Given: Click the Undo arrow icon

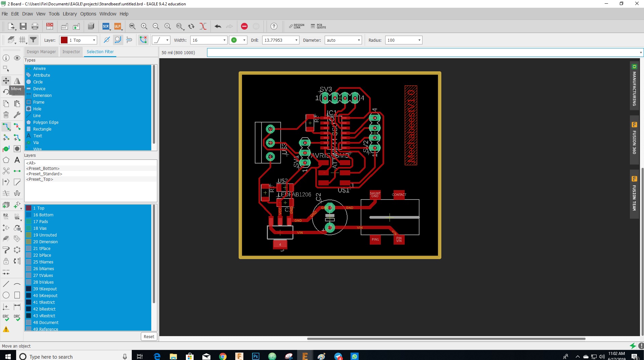Looking at the screenshot, I should coord(218,26).
